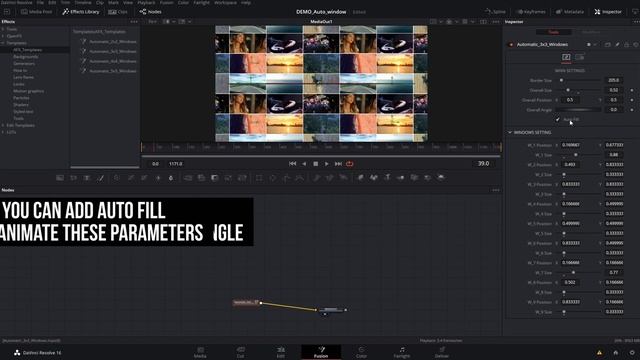Add a Text+ node from the toolbar
Screen dimensions: 640x360
click(87, 178)
